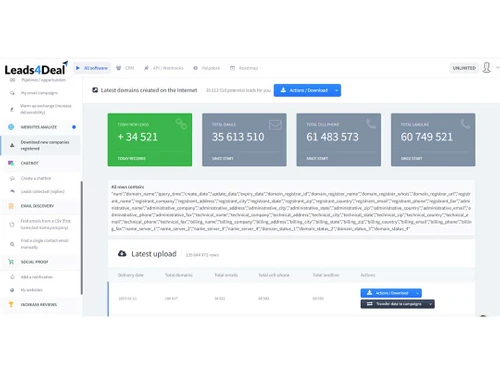Viewport: 500px width, 375px height.
Task: Click the Total cell phone column header
Action: coord(274,275)
